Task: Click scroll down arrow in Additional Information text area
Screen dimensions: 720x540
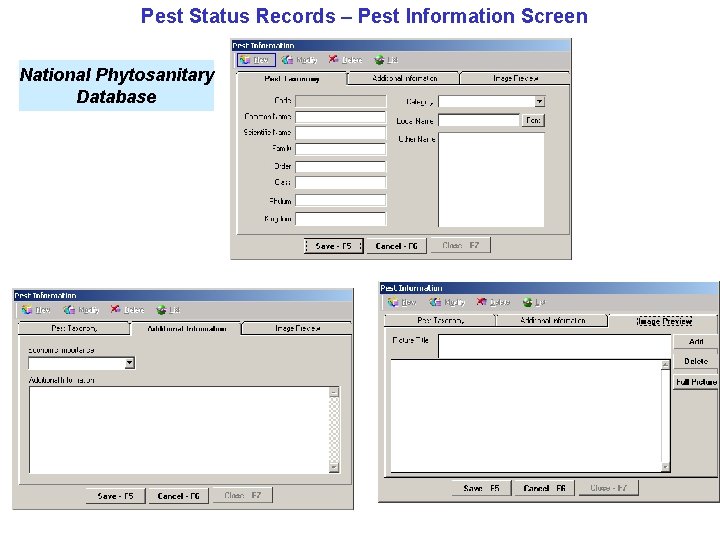Action: pos(334,468)
